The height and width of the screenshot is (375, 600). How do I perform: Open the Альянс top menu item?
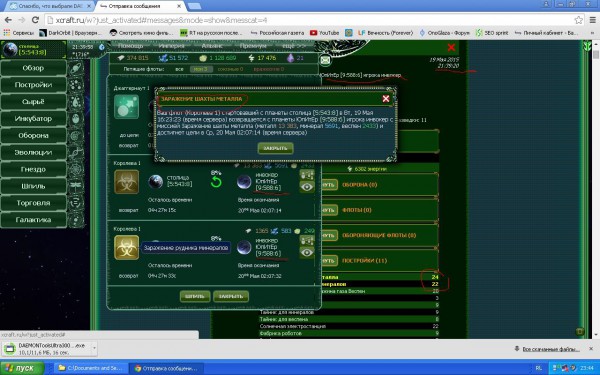click(212, 46)
